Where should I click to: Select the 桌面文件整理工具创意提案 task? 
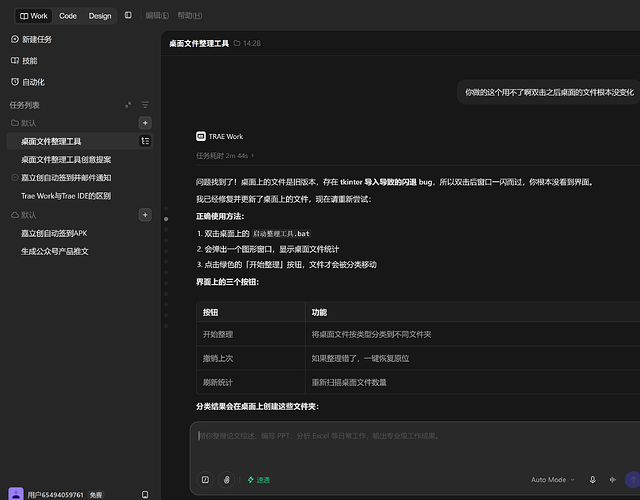66,160
